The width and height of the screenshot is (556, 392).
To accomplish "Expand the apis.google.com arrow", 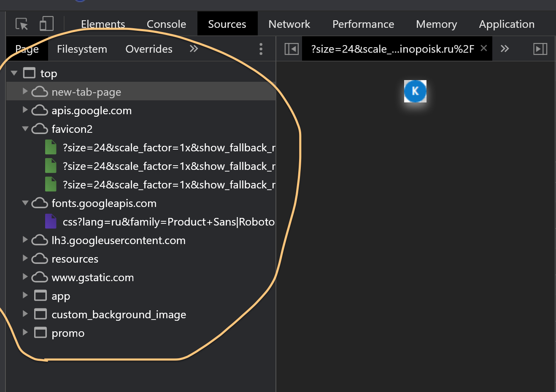I will click(x=25, y=110).
